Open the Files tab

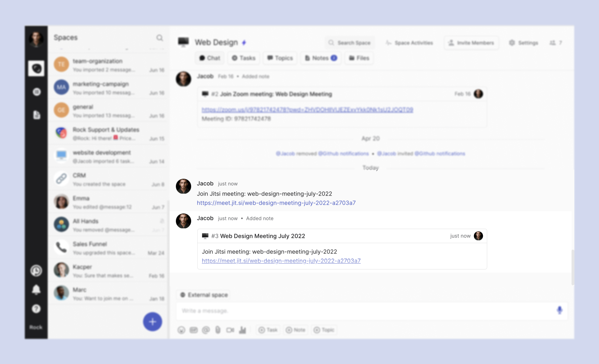359,58
